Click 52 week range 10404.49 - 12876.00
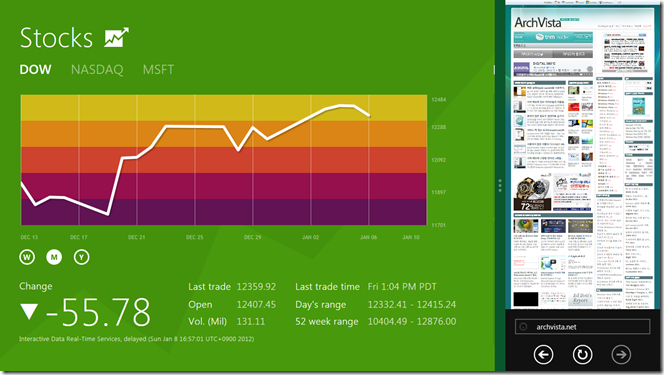The width and height of the screenshot is (664, 375). click(412, 321)
